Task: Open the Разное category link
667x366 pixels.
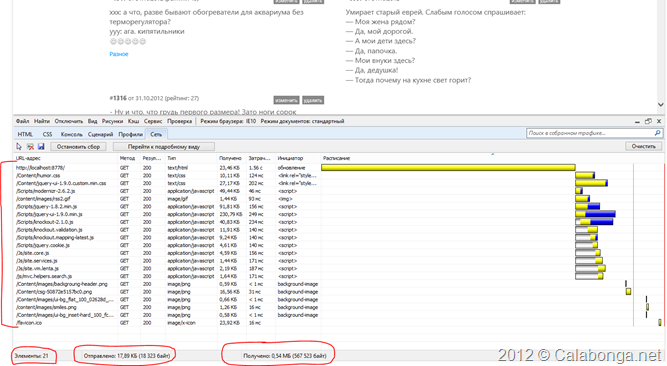Action: (x=119, y=54)
